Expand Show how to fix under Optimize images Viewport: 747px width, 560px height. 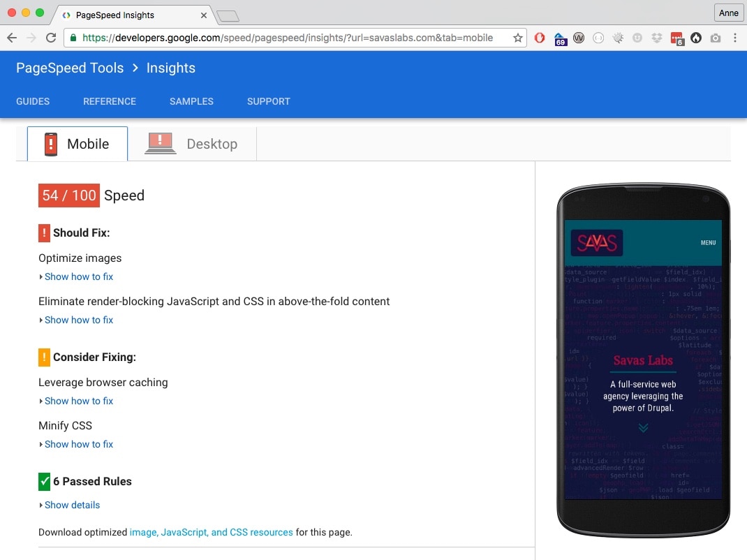tap(79, 277)
